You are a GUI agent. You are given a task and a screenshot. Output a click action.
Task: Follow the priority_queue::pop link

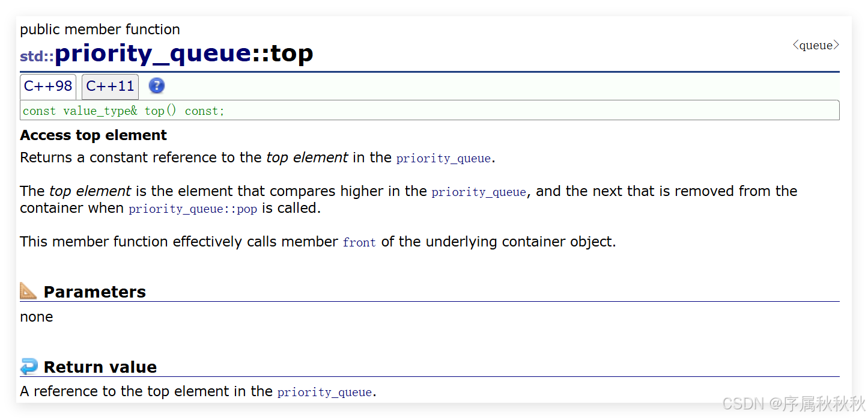(193, 209)
